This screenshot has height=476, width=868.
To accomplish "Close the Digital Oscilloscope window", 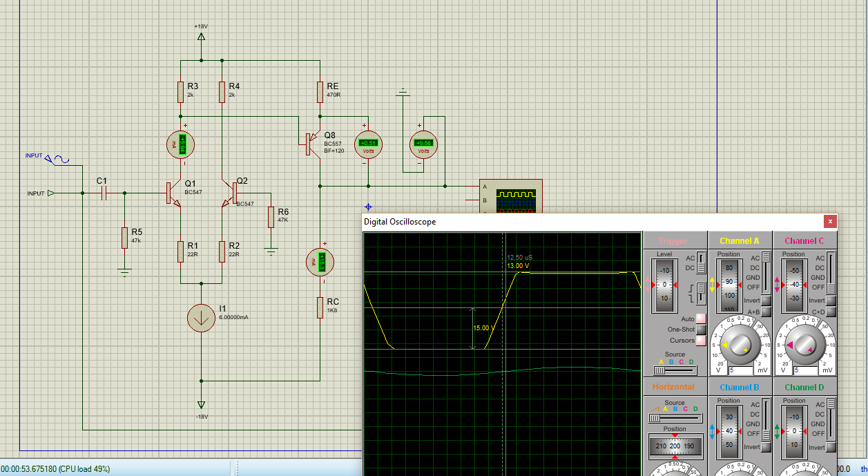I will (x=830, y=222).
